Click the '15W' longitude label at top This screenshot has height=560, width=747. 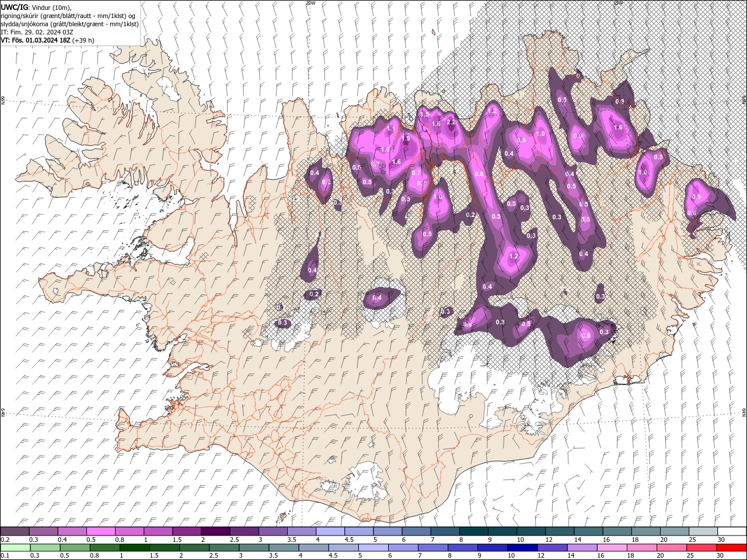click(x=619, y=3)
